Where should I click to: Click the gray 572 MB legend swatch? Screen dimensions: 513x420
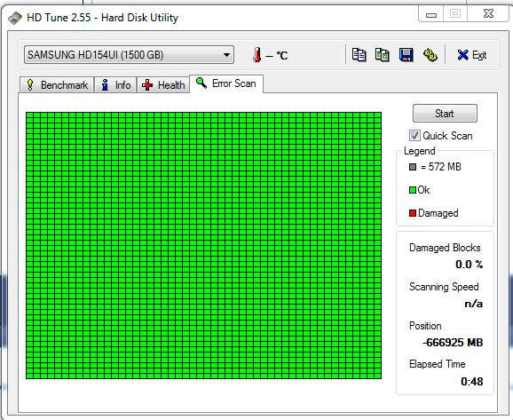point(413,167)
